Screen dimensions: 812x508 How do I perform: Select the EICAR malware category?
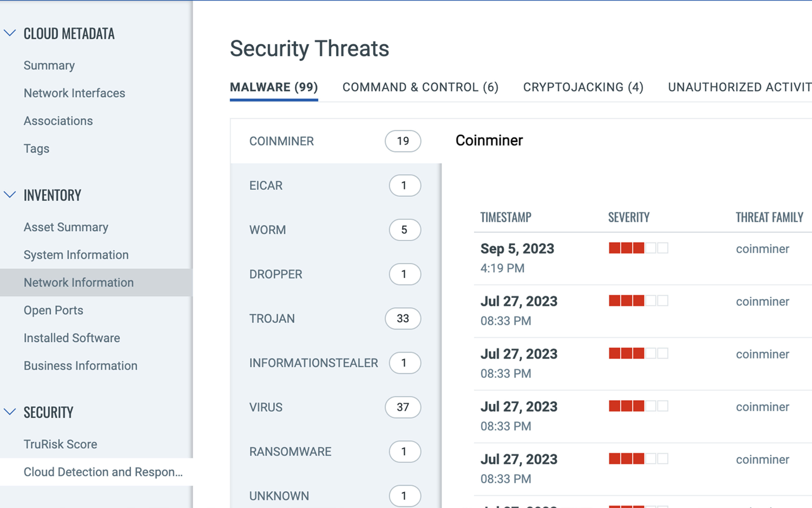[266, 185]
